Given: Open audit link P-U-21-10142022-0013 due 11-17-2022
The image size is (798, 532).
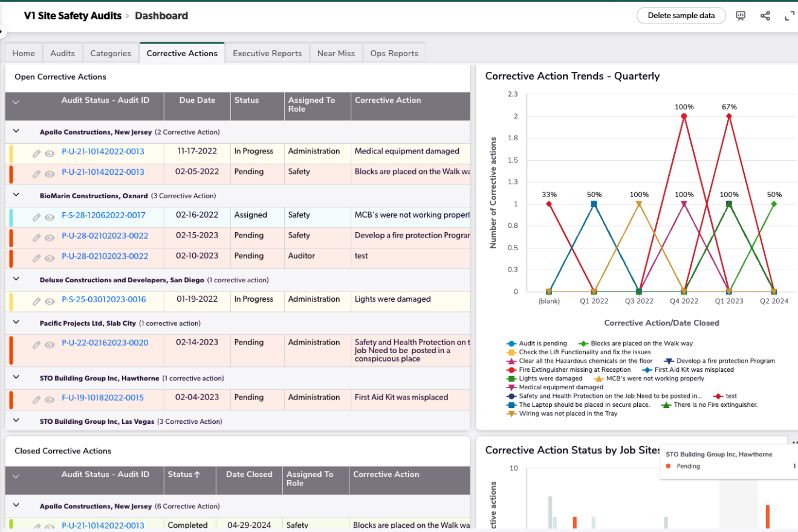Looking at the screenshot, I should click(103, 152).
